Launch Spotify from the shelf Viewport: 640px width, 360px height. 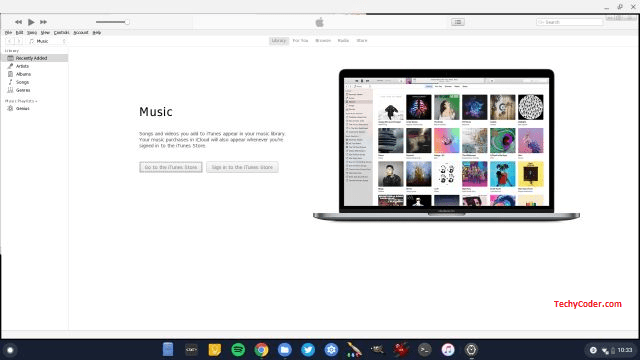[x=238, y=350]
